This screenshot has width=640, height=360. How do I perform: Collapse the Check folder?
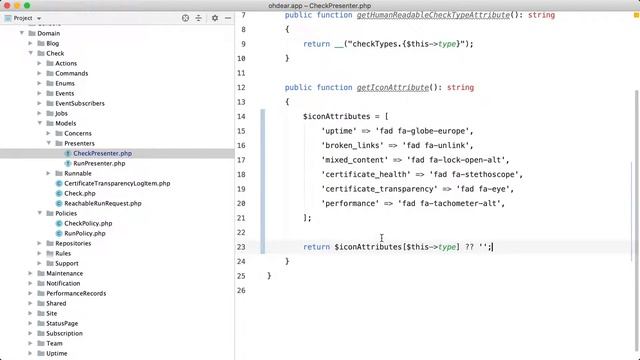(31, 53)
